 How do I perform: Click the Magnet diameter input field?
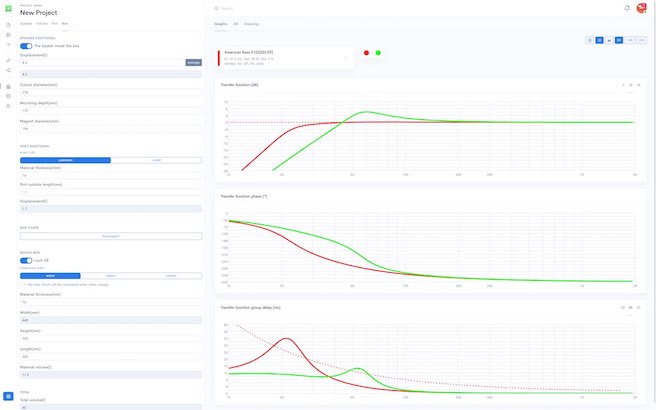tap(111, 129)
